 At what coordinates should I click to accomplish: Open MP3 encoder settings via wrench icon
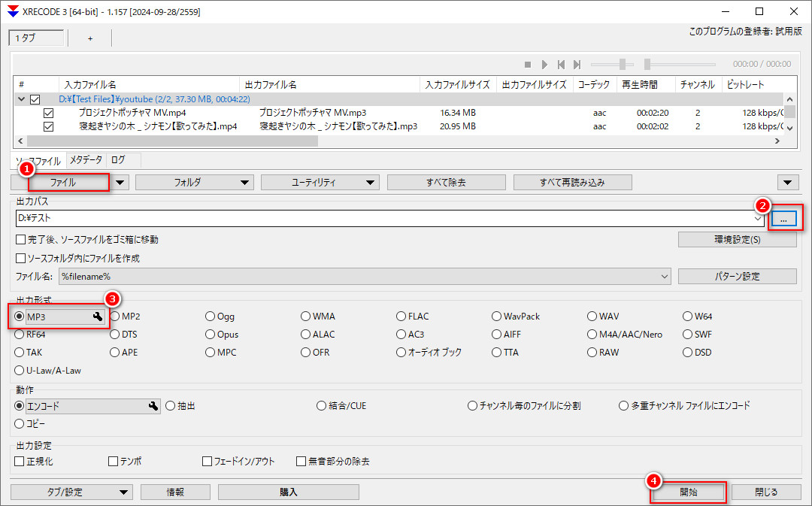[98, 317]
